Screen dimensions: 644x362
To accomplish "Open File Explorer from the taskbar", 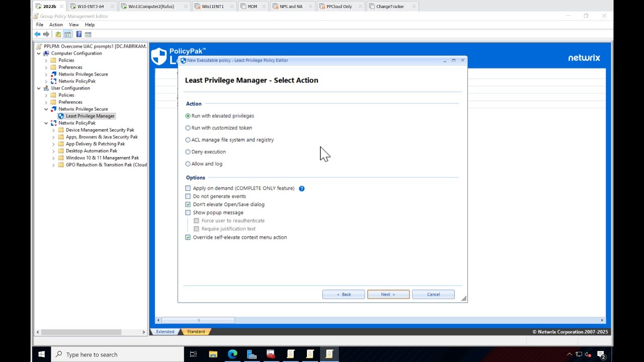I will 213,354.
